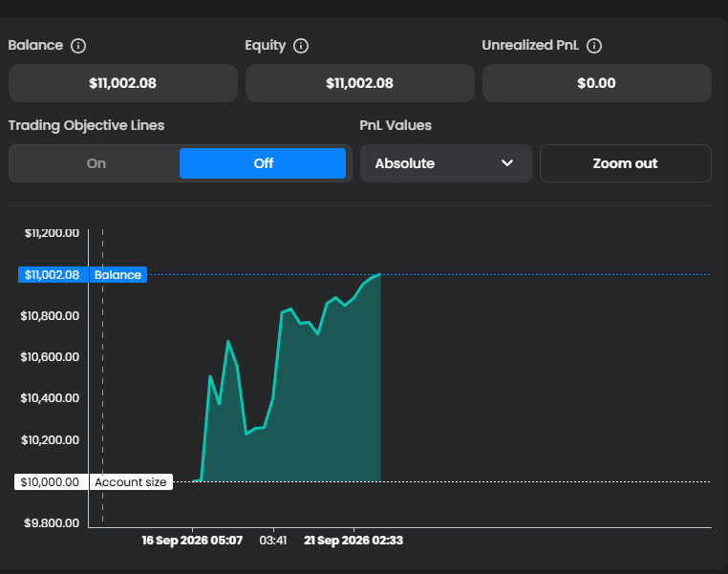Click the blue $11,002.08 axis tag
728x574 pixels.
[x=52, y=275]
